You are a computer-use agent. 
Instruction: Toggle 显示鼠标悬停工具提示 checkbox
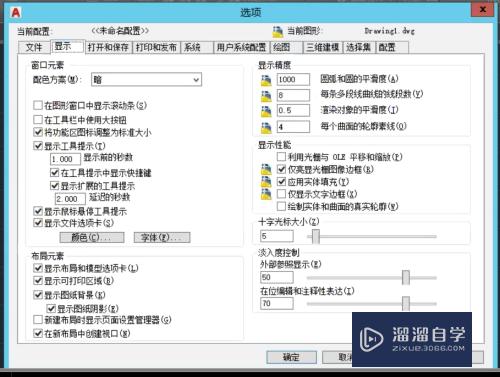tap(38, 211)
